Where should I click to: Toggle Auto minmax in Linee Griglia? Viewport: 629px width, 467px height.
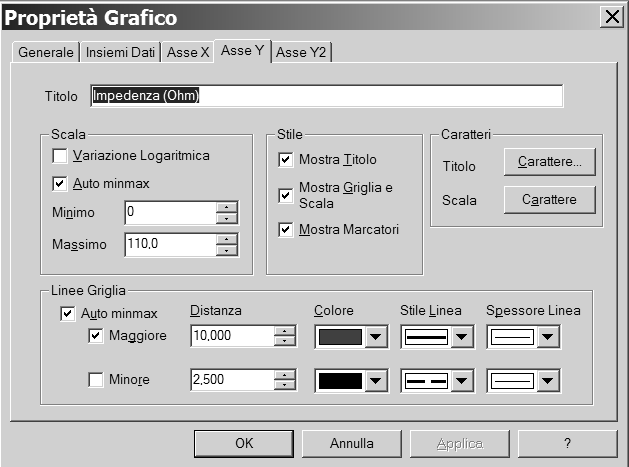click(x=67, y=314)
